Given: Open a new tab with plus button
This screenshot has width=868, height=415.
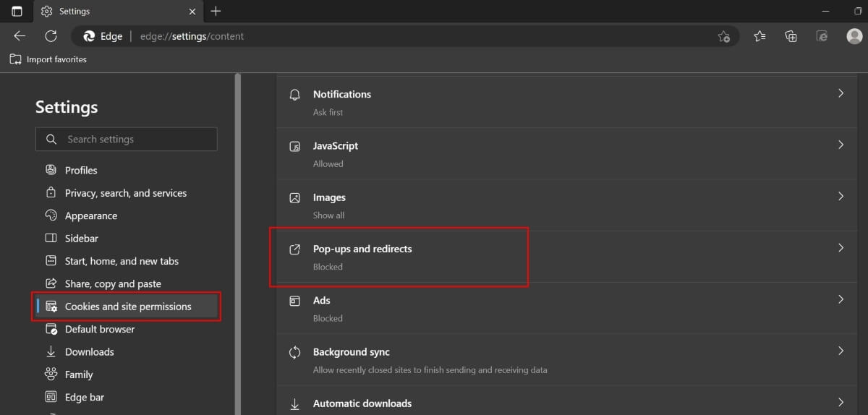Looking at the screenshot, I should 216,12.
